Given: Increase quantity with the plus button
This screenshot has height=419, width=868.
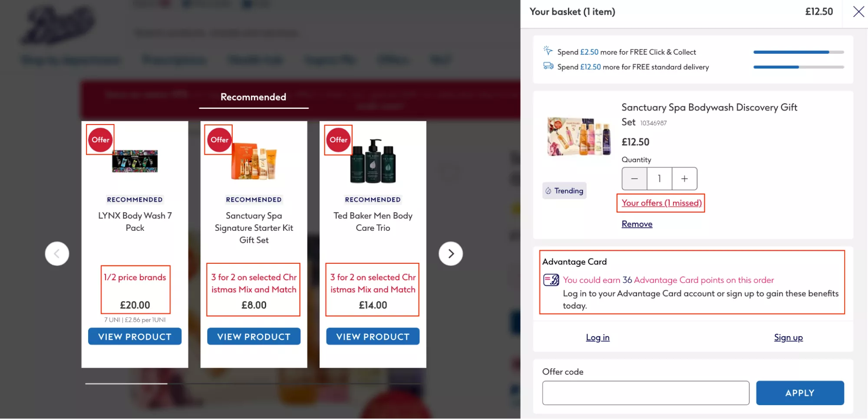Looking at the screenshot, I should [x=684, y=179].
